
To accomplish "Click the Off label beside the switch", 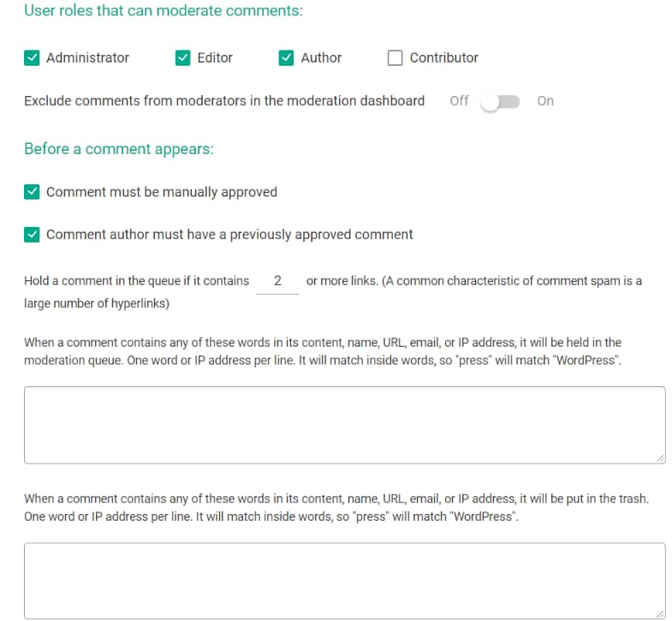I will 459,101.
